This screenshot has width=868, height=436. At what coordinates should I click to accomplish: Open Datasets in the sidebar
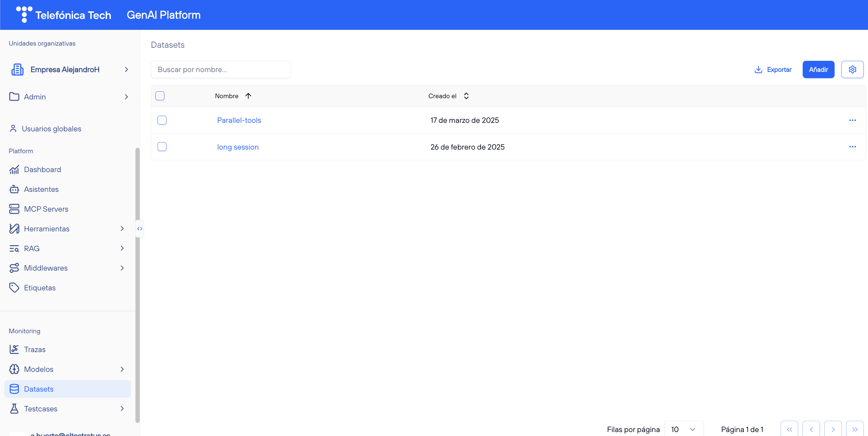[38, 389]
